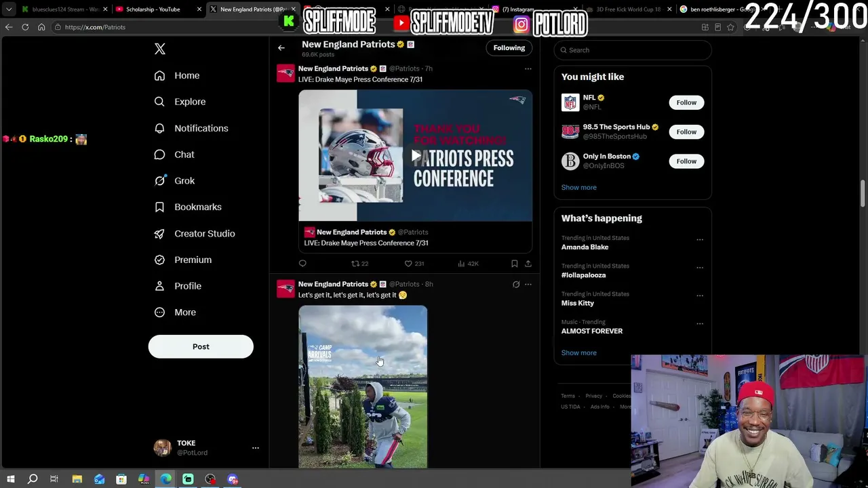Image resolution: width=868 pixels, height=488 pixels.
Task: Click the Grok icon on the "Let's get it" post
Action: (516, 285)
